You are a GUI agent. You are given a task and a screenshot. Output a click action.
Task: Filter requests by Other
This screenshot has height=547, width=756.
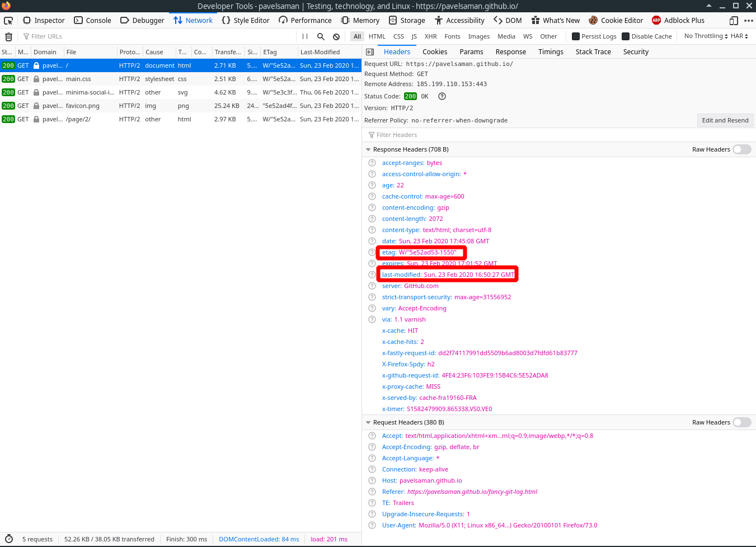tap(548, 36)
